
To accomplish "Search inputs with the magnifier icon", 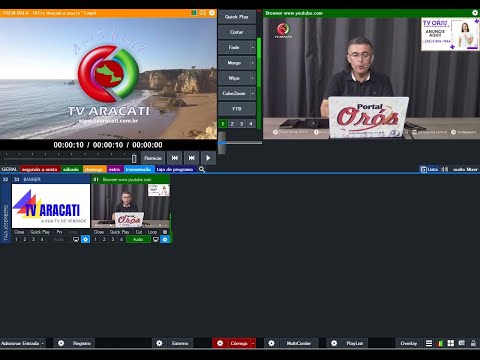I will click(202, 169).
